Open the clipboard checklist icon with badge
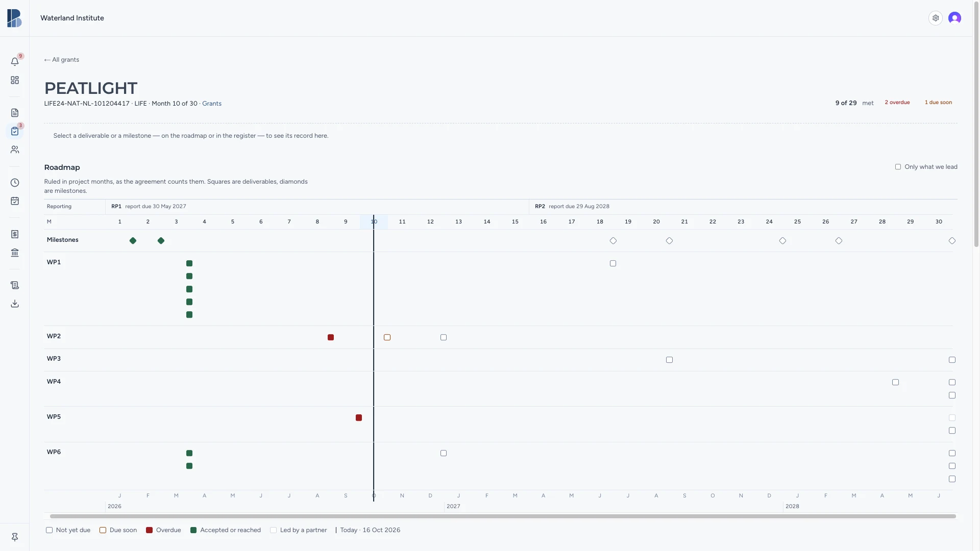 tap(15, 131)
